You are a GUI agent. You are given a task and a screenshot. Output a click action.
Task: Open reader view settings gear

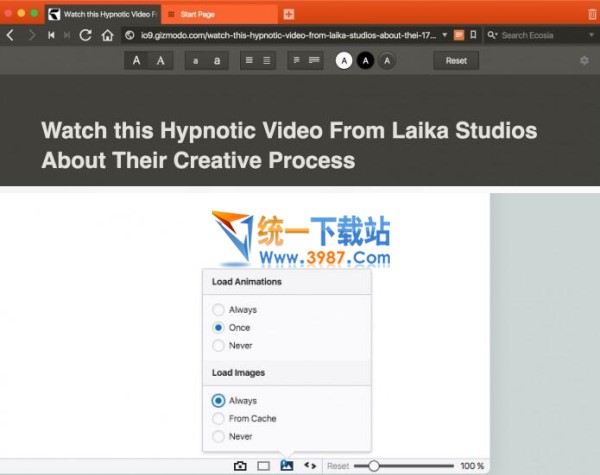pyautogui.click(x=584, y=61)
